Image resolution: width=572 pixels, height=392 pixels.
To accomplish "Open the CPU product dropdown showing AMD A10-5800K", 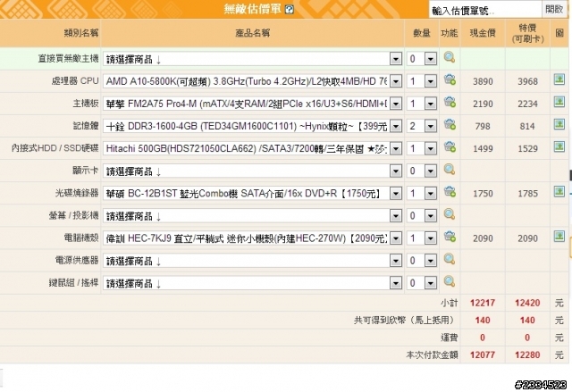I will point(252,81).
